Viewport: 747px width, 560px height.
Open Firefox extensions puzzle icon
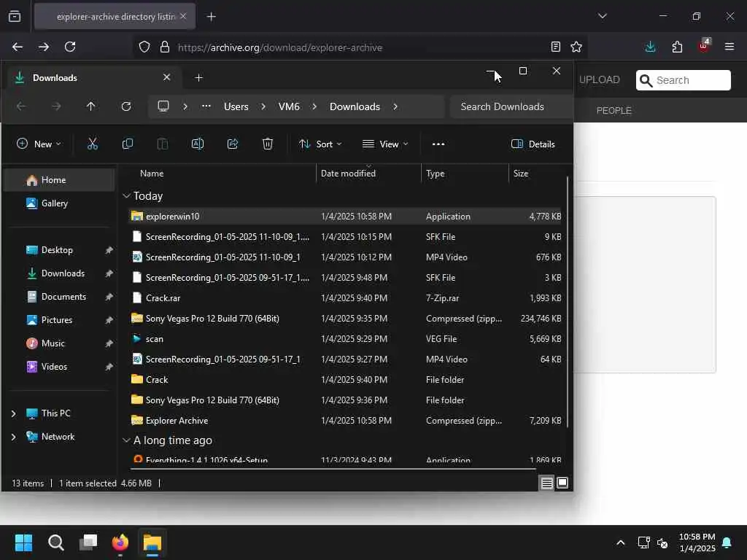[x=677, y=47]
